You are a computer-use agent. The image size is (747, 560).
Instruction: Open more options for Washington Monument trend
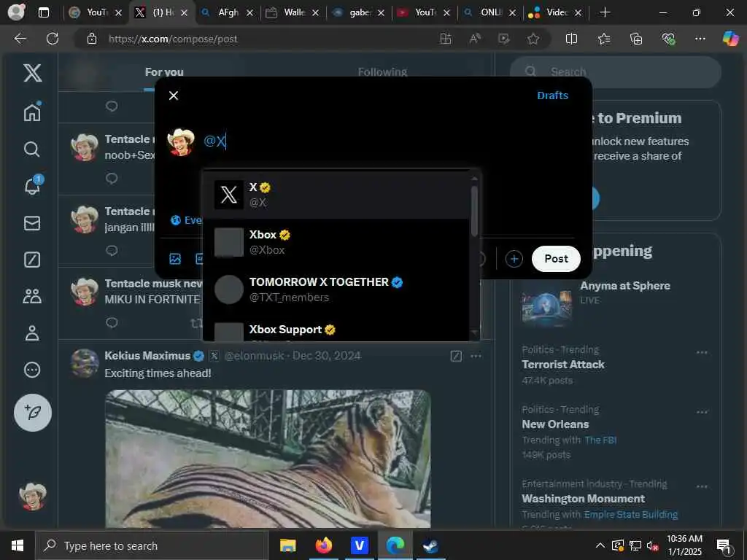(702, 486)
